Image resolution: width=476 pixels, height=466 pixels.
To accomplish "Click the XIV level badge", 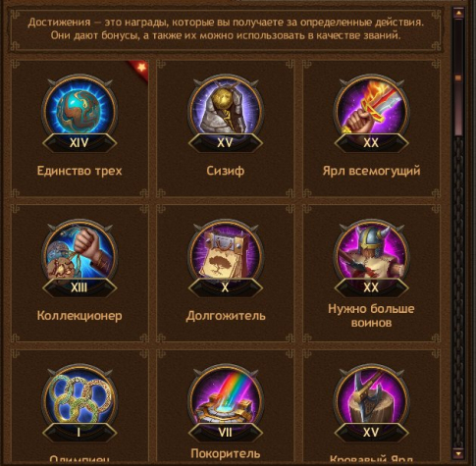I will click(x=79, y=142).
